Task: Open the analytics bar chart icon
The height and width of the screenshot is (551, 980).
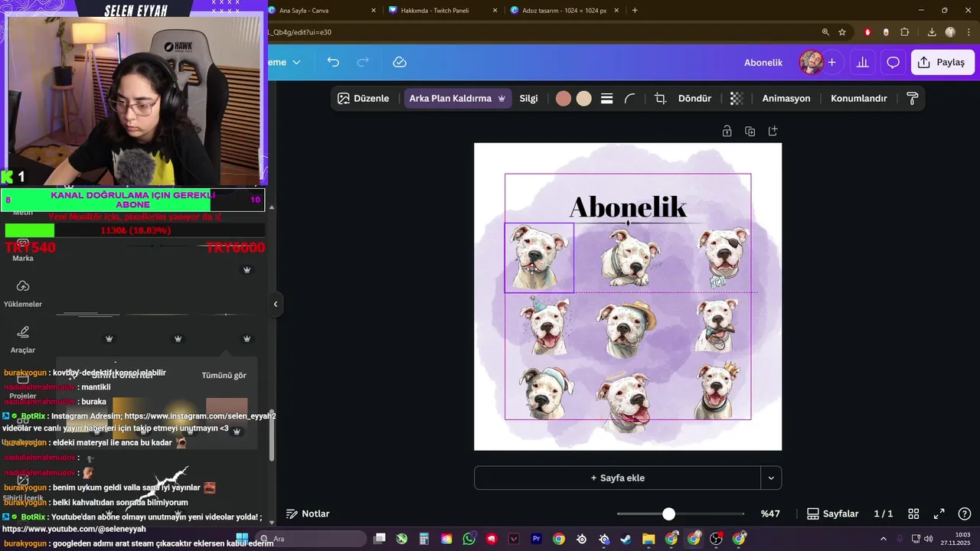Action: (x=862, y=62)
